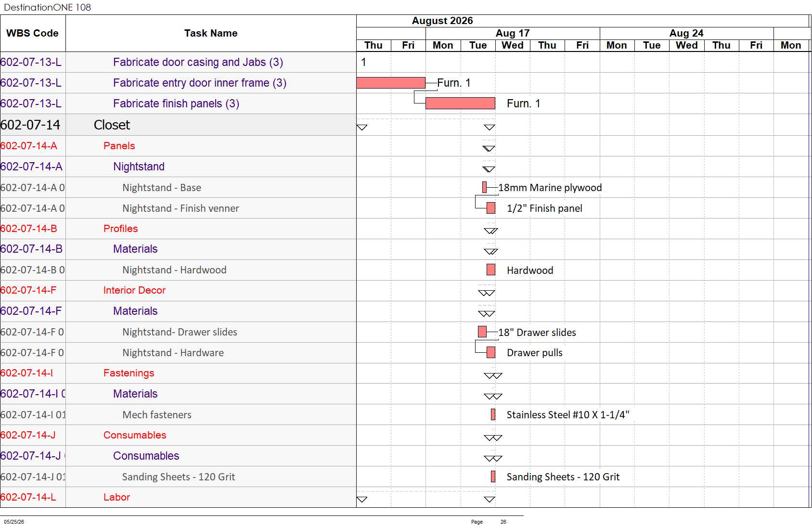Click the Nightstand - Finish venner task bar
The height and width of the screenshot is (528, 812).
491,208
